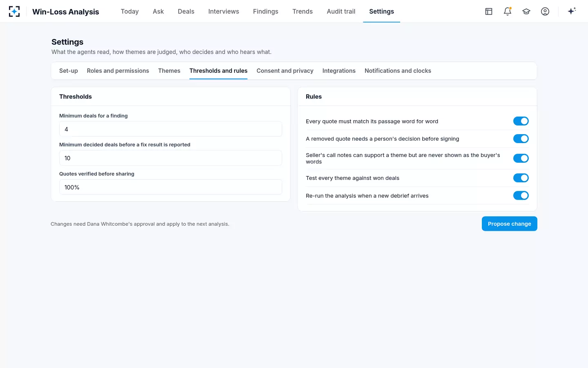Toggle the Seller's call notes rule switch
This screenshot has height=368, width=588.
coord(521,158)
